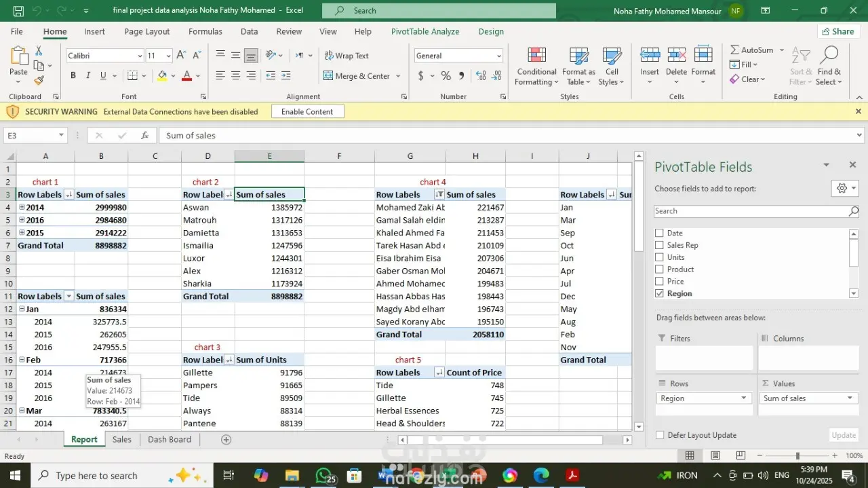The height and width of the screenshot is (488, 868).
Task: Check the Sales Rep field checkbox
Action: click(x=659, y=245)
